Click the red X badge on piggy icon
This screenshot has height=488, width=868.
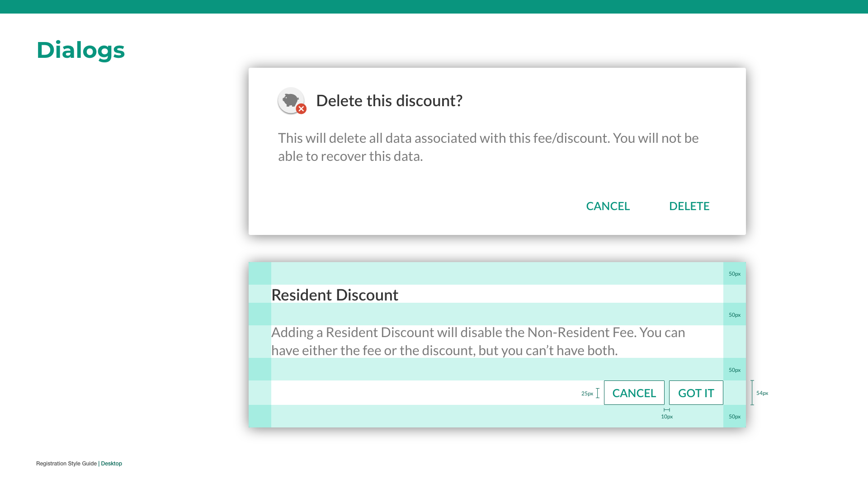[301, 109]
